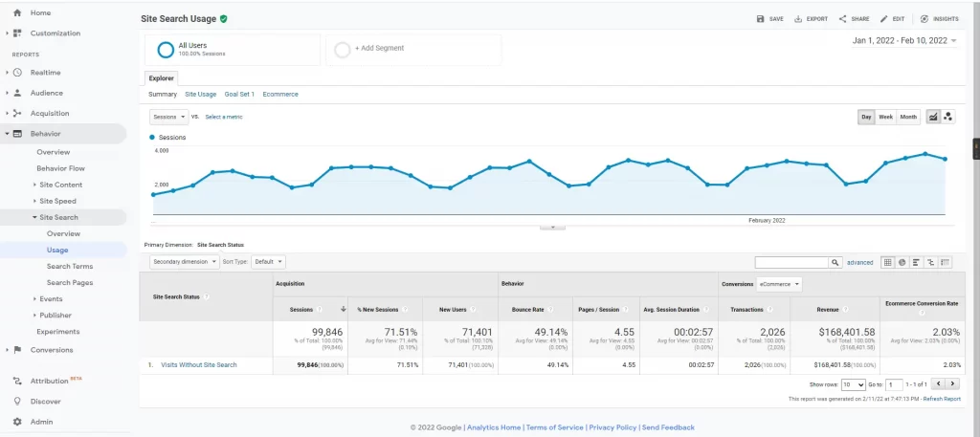Switch to the Goal Set 1 tab
980x437 pixels.
point(239,95)
